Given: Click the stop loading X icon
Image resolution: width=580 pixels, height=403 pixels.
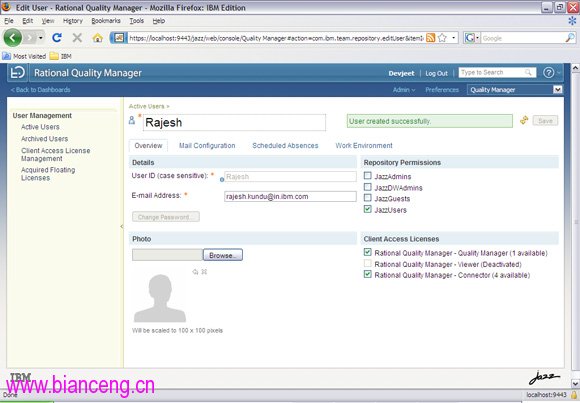Looking at the screenshot, I should click(x=77, y=37).
